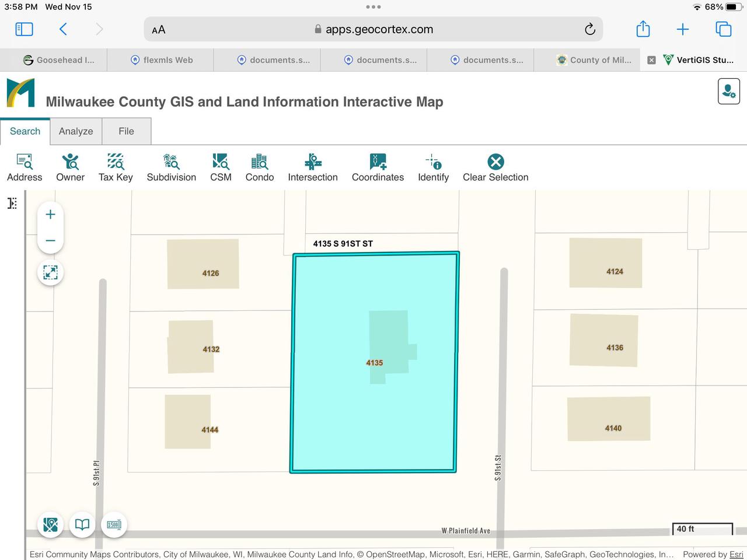This screenshot has width=747, height=560.
Task: Expand the collapsed side panel
Action: (x=12, y=203)
